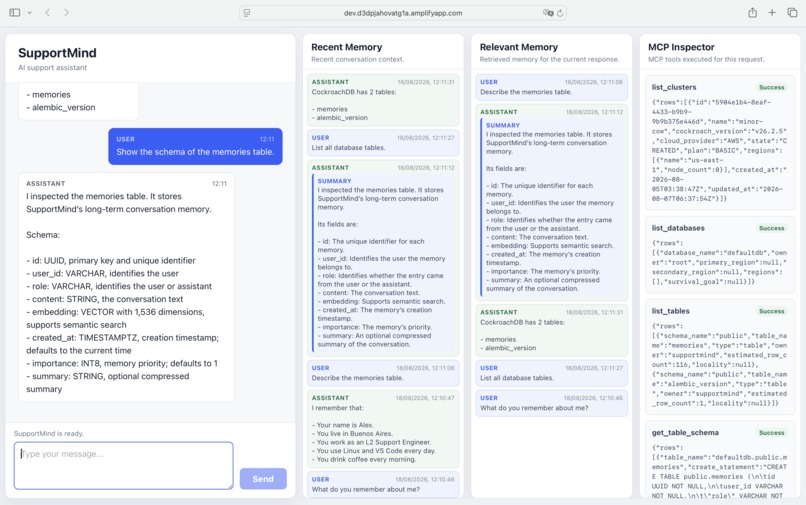This screenshot has width=806, height=505.
Task: Show the tab overview icon
Action: point(792,13)
